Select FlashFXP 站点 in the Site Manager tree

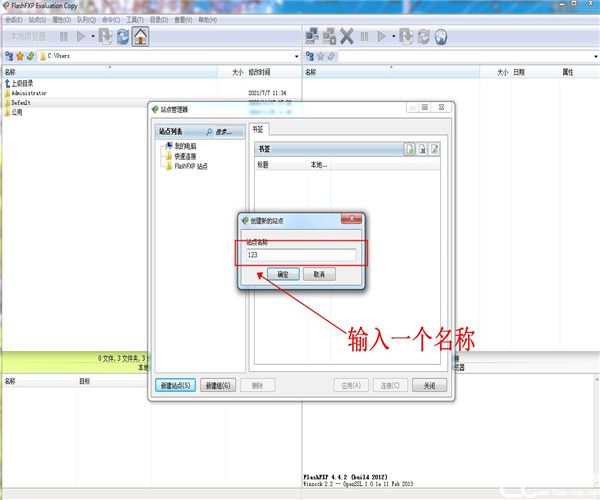pyautogui.click(x=191, y=166)
